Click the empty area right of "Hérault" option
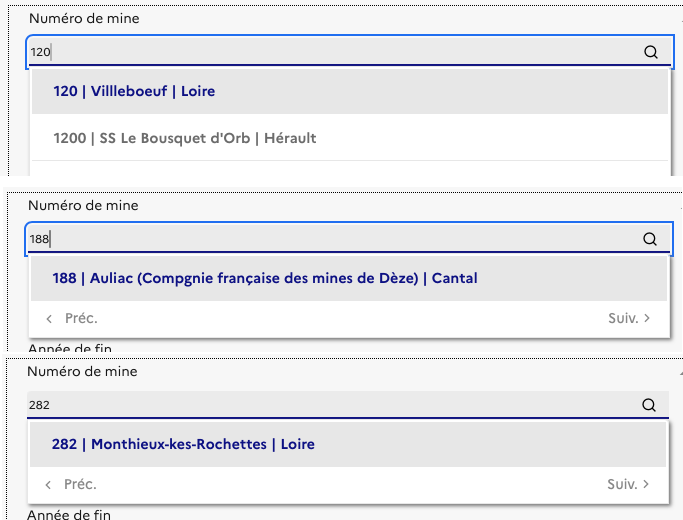683x520 pixels. (x=500, y=138)
